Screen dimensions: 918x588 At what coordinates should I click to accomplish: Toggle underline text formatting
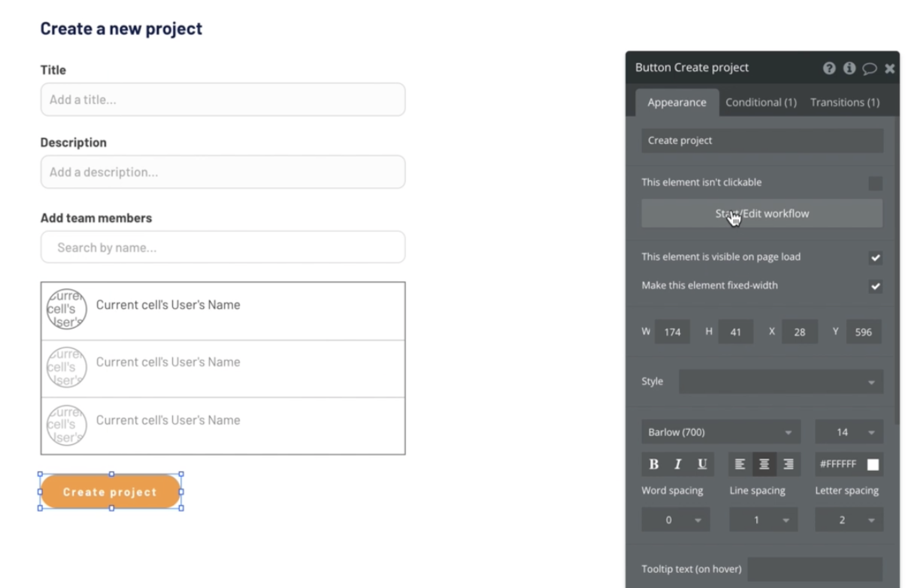[x=702, y=464]
